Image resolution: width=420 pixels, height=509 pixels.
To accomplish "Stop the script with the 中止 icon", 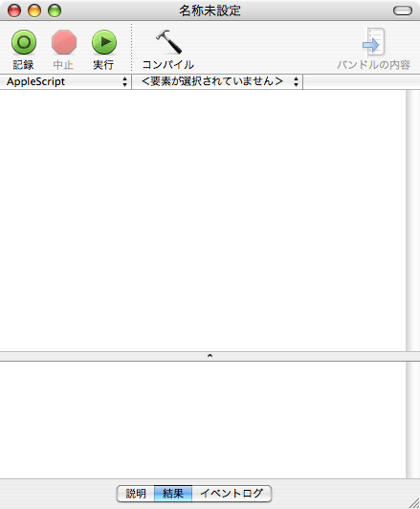I will pos(64,42).
